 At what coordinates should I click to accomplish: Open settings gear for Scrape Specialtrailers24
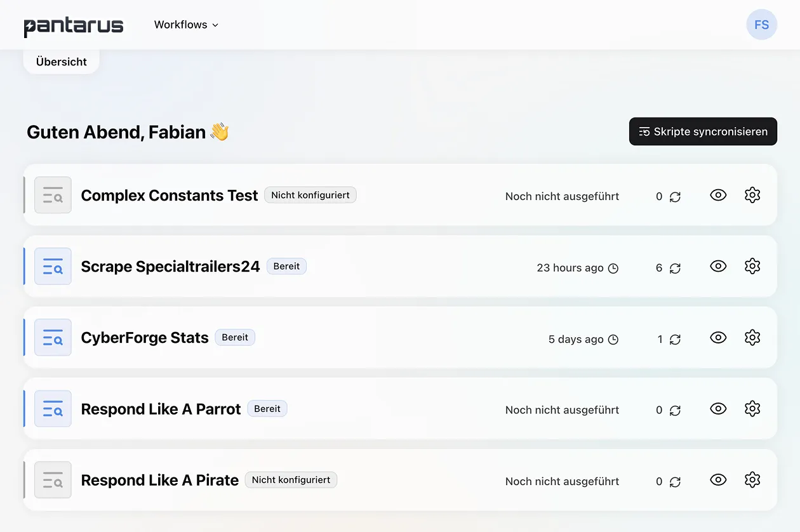tap(752, 267)
